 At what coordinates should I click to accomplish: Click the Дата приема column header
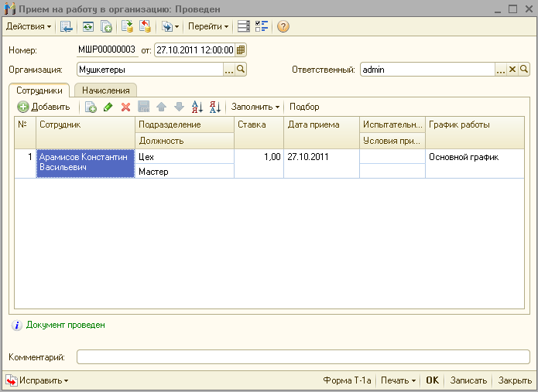click(x=321, y=133)
